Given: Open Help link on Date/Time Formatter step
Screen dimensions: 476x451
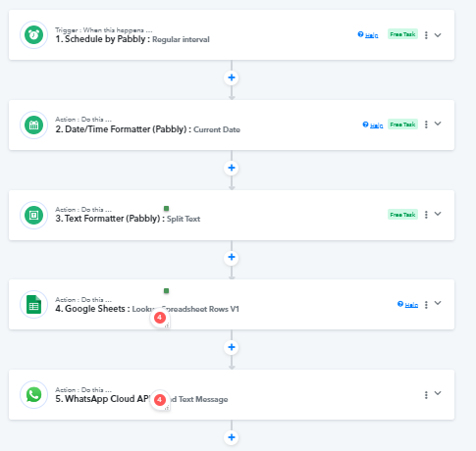Looking at the screenshot, I should (x=373, y=125).
